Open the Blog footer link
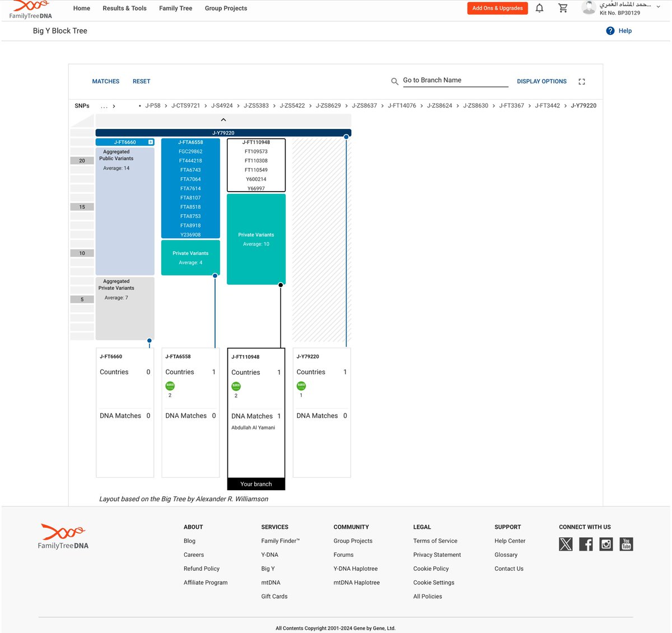This screenshot has width=672, height=633. click(x=189, y=541)
